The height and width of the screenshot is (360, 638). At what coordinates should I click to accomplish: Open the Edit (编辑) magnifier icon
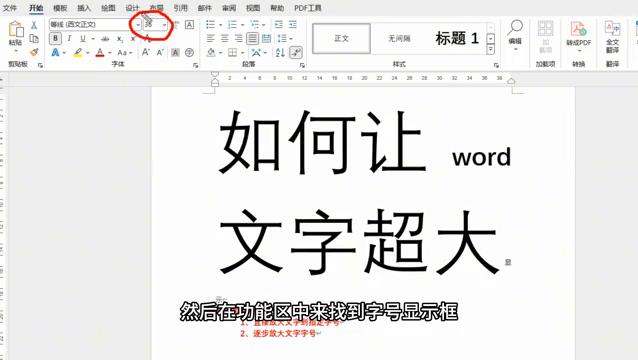pyautogui.click(x=515, y=28)
